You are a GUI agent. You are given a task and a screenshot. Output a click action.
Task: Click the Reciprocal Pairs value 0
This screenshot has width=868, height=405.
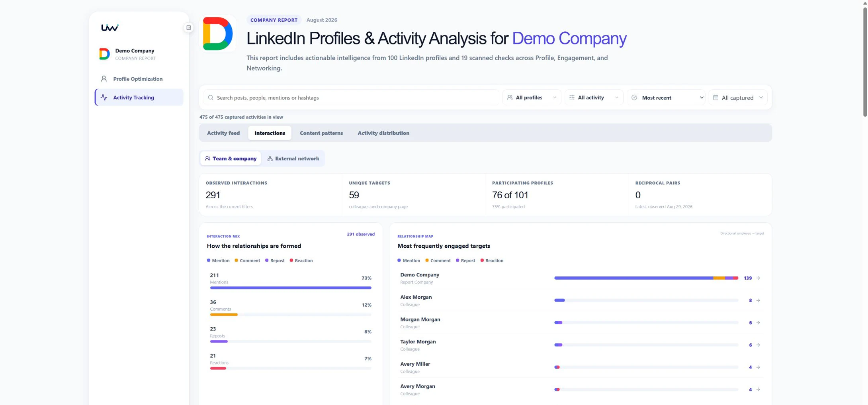click(x=638, y=195)
